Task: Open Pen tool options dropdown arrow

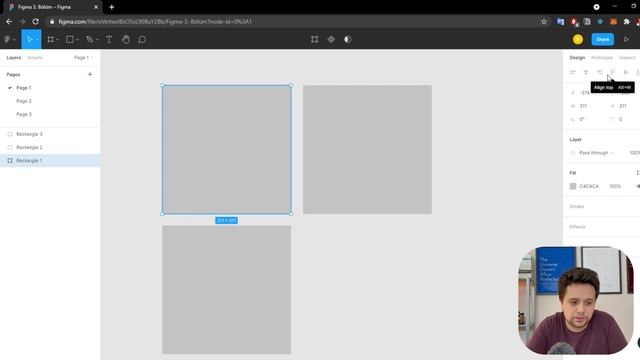Action: click(x=97, y=40)
